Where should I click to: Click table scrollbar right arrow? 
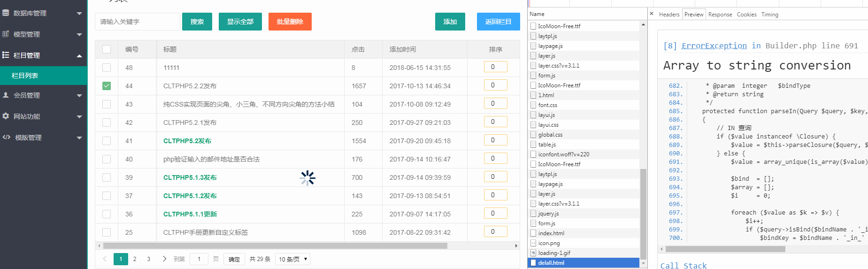pyautogui.click(x=516, y=246)
